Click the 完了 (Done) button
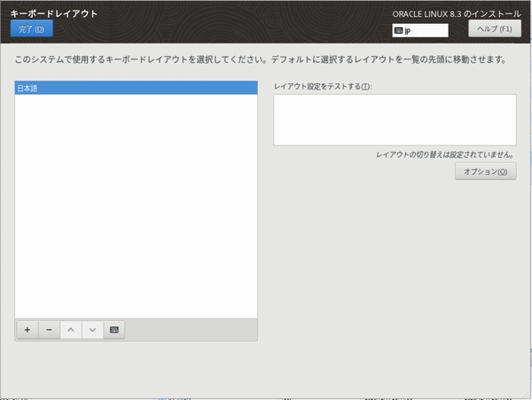The height and width of the screenshot is (400, 532). [32, 29]
